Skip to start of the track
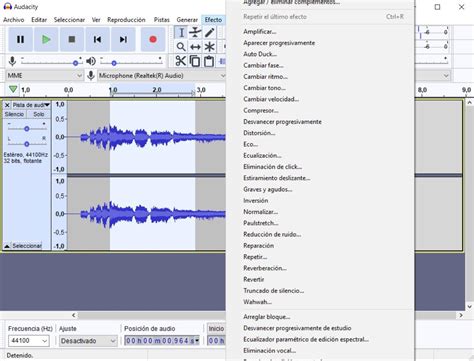474x361 pixels. (97, 39)
